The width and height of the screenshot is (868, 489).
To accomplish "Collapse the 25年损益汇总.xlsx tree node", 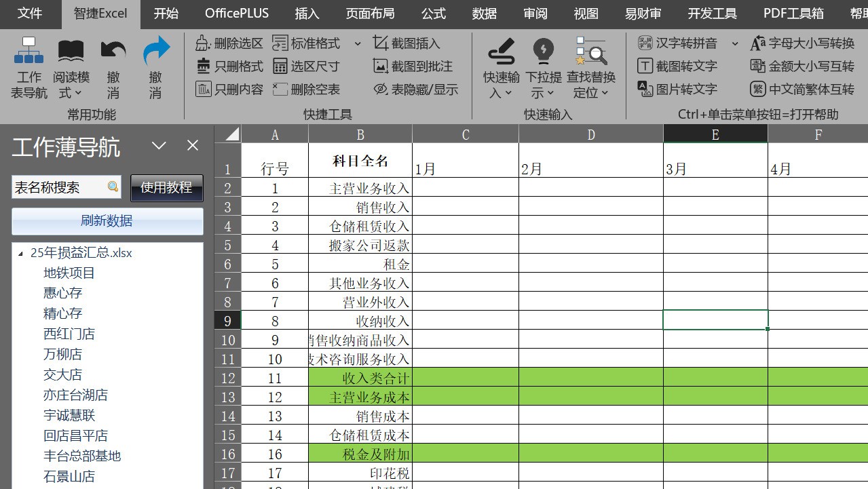I will pyautogui.click(x=20, y=254).
